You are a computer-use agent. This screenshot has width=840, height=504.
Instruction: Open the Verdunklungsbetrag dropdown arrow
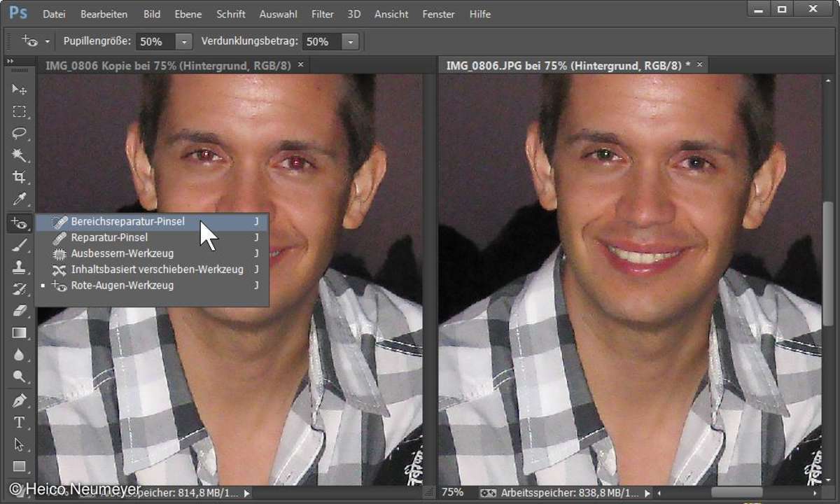(350, 41)
